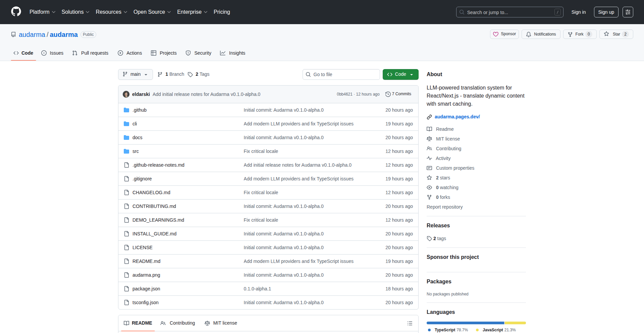Click the GitHub home logo
Screen dimensions: 644x333
tap(15, 12)
